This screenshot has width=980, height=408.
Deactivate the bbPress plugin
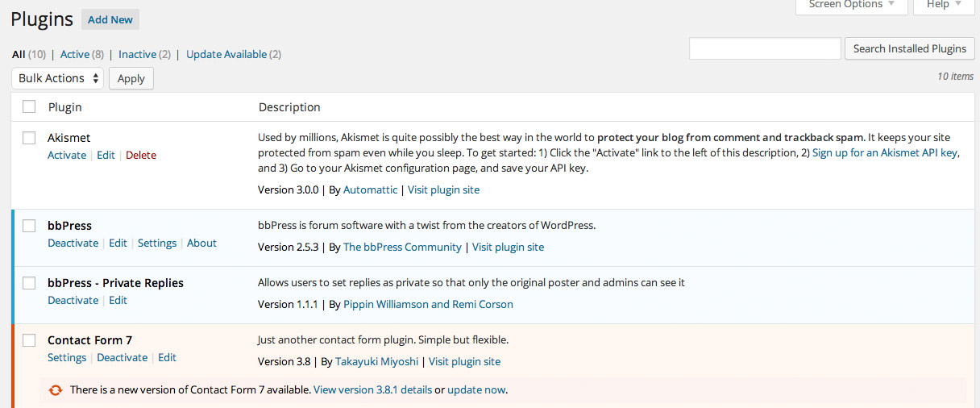click(73, 243)
